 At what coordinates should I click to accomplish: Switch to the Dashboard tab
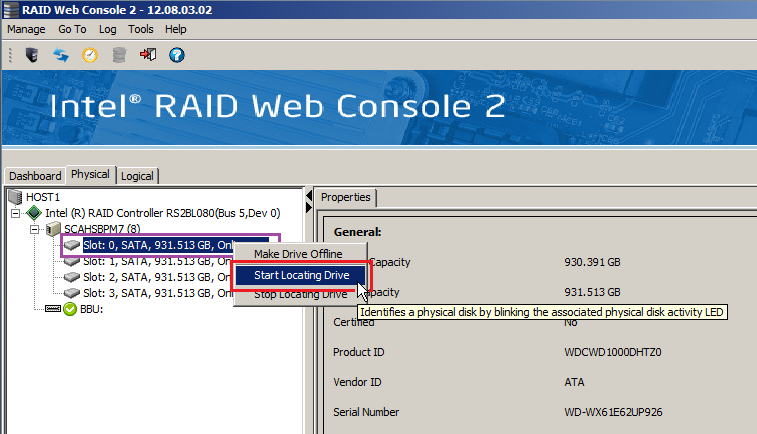click(x=35, y=176)
